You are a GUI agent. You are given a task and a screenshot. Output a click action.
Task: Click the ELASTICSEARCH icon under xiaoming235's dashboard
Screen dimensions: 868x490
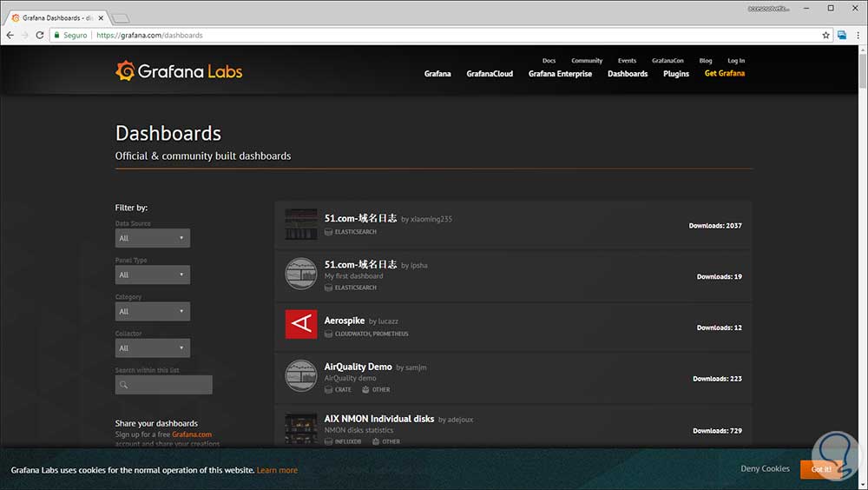coord(328,232)
